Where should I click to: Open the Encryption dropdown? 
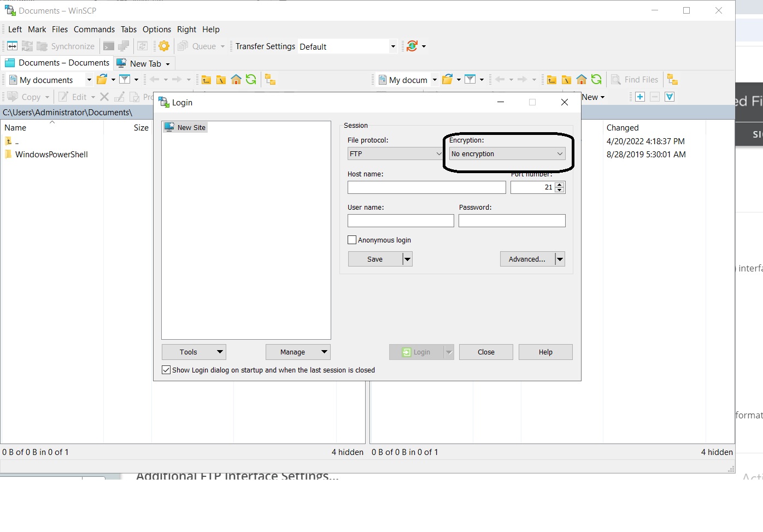coord(507,154)
